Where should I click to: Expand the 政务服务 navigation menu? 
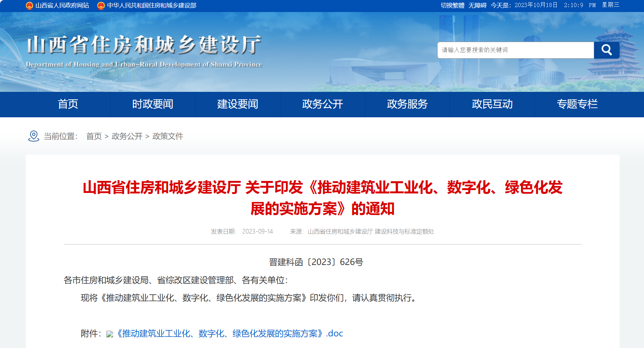(407, 104)
